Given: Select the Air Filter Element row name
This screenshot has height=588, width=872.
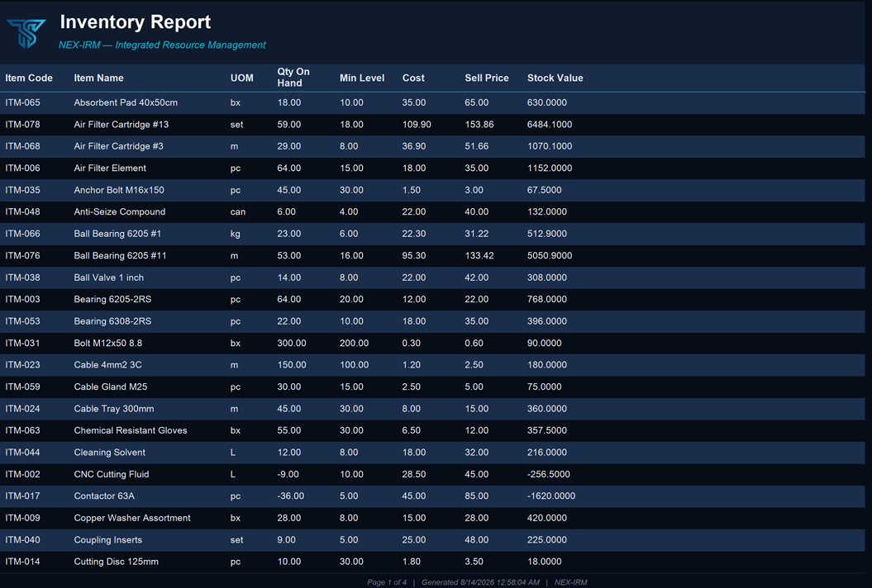Looking at the screenshot, I should 110,168.
